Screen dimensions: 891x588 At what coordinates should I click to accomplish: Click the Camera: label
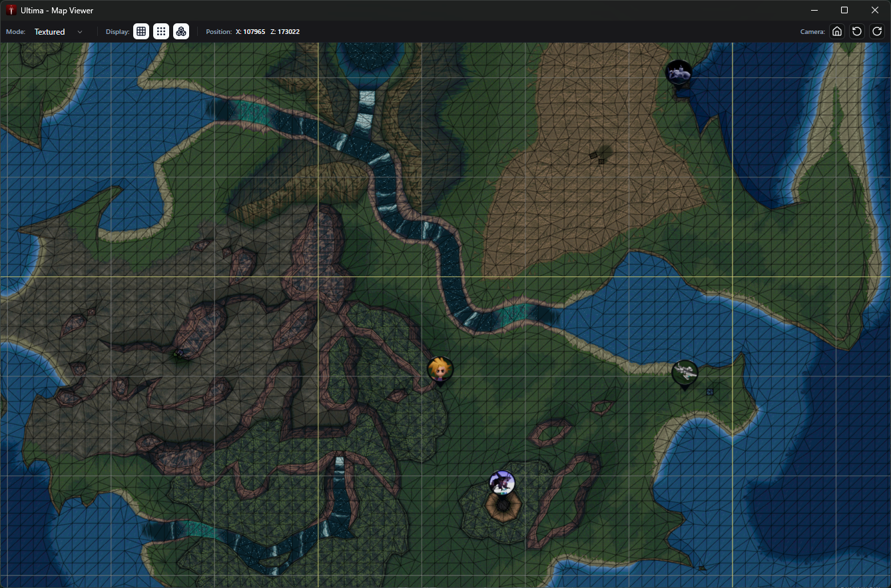coord(812,32)
